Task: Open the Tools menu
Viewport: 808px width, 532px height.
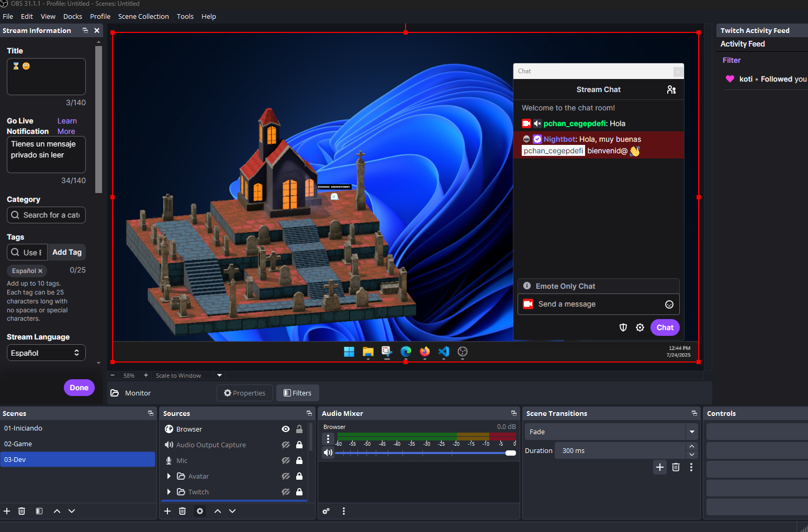Action: pos(185,16)
